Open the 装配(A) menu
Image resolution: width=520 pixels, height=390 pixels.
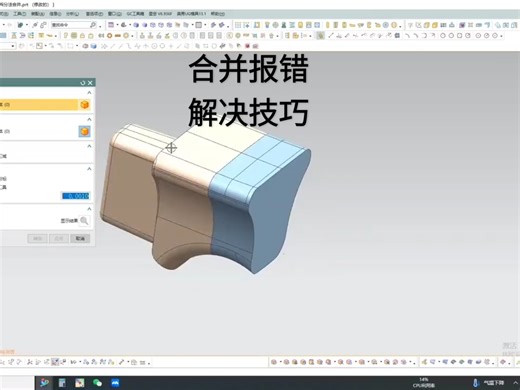[38, 14]
